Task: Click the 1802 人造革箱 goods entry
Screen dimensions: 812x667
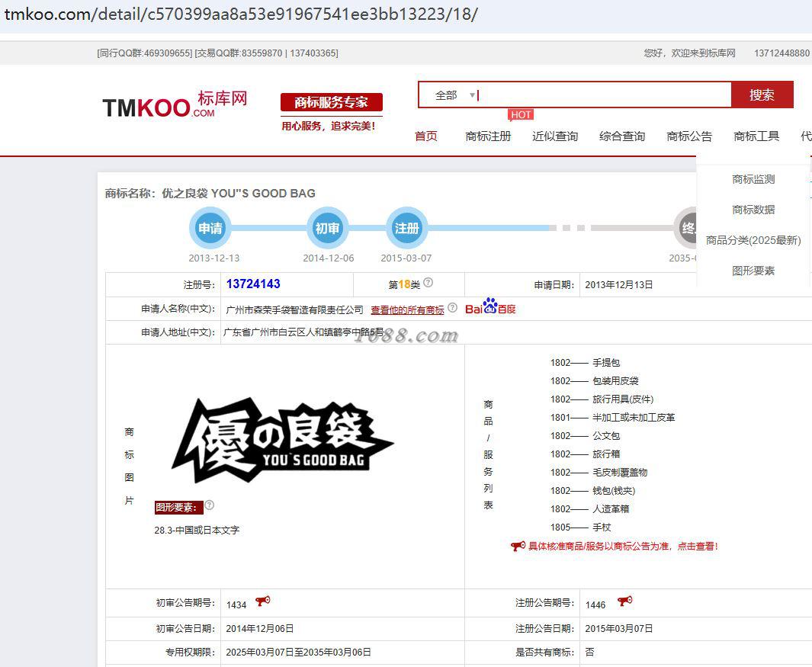Action: pos(589,509)
